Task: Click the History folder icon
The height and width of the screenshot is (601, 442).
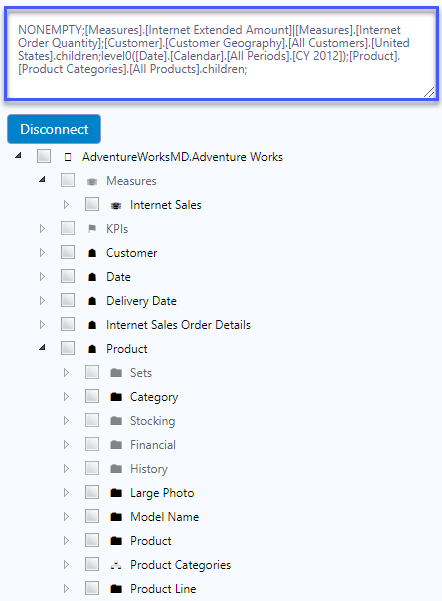Action: 116,469
